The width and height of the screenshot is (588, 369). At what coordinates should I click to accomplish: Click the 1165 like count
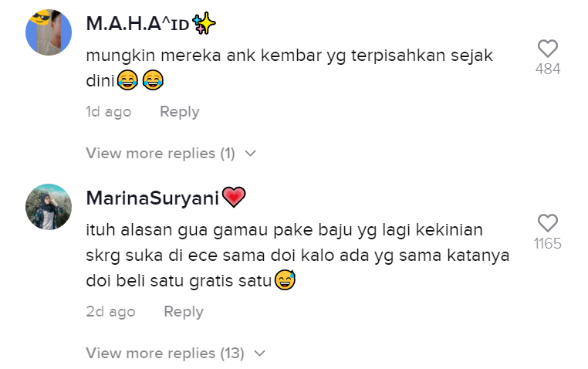pyautogui.click(x=548, y=244)
